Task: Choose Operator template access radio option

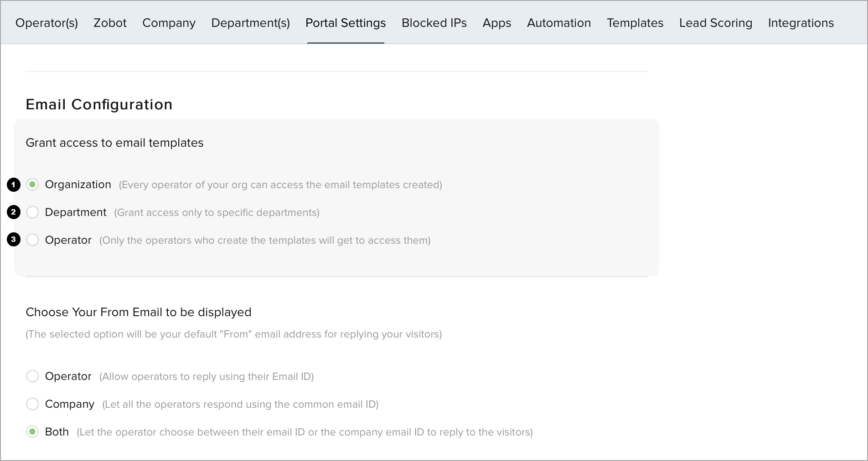Action: click(32, 240)
